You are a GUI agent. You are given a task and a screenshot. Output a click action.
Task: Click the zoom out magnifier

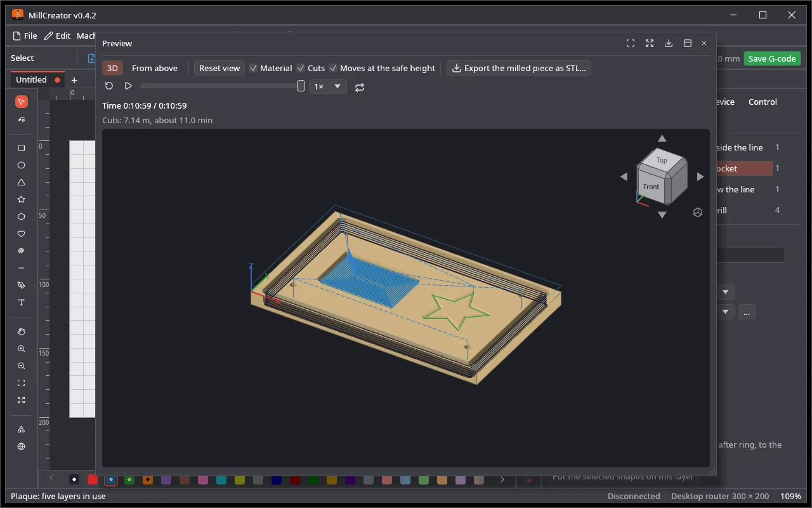point(22,366)
